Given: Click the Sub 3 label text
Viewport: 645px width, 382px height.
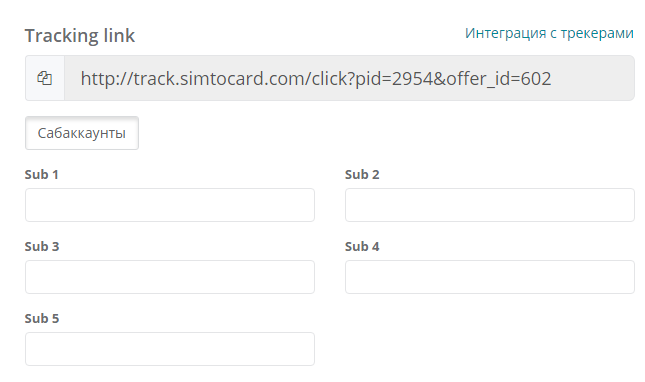Looking at the screenshot, I should 42,246.
